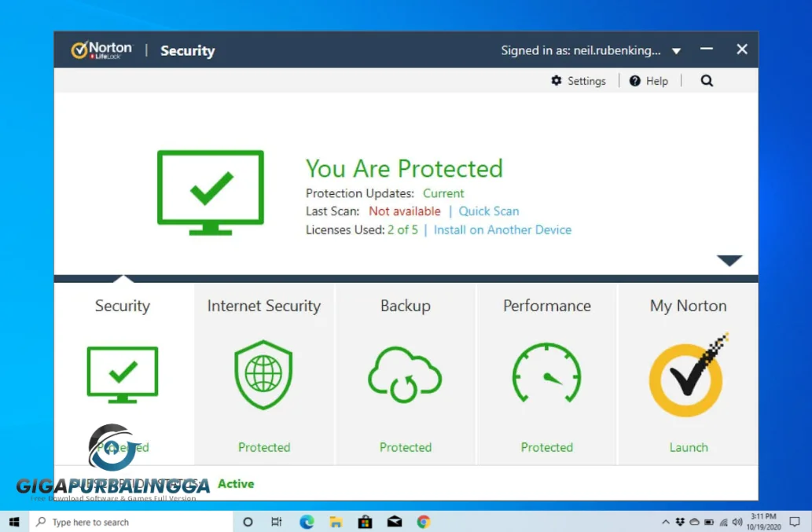Click the 'Current' protection updates value

[x=443, y=193]
